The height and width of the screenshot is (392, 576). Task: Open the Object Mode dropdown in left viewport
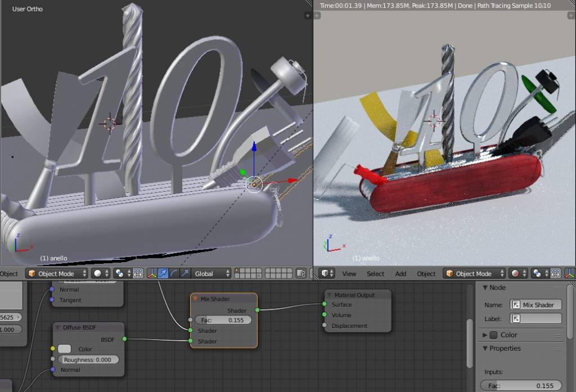coord(57,274)
